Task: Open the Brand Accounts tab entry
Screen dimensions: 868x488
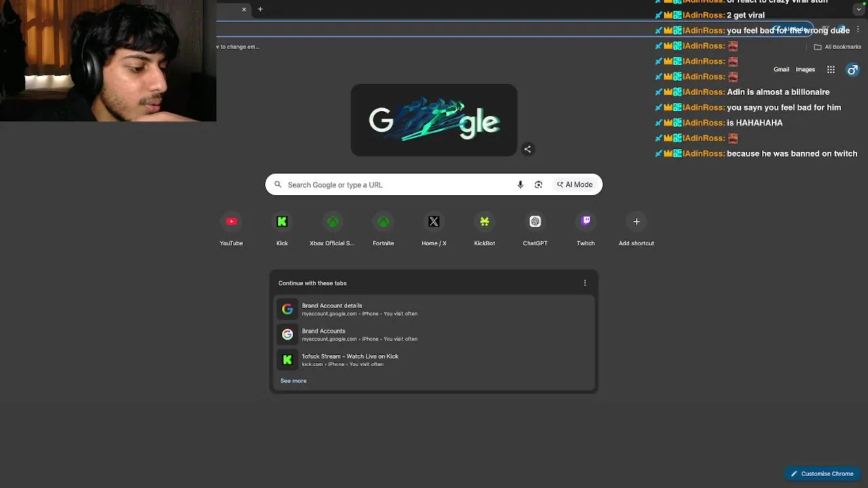Action: click(434, 335)
